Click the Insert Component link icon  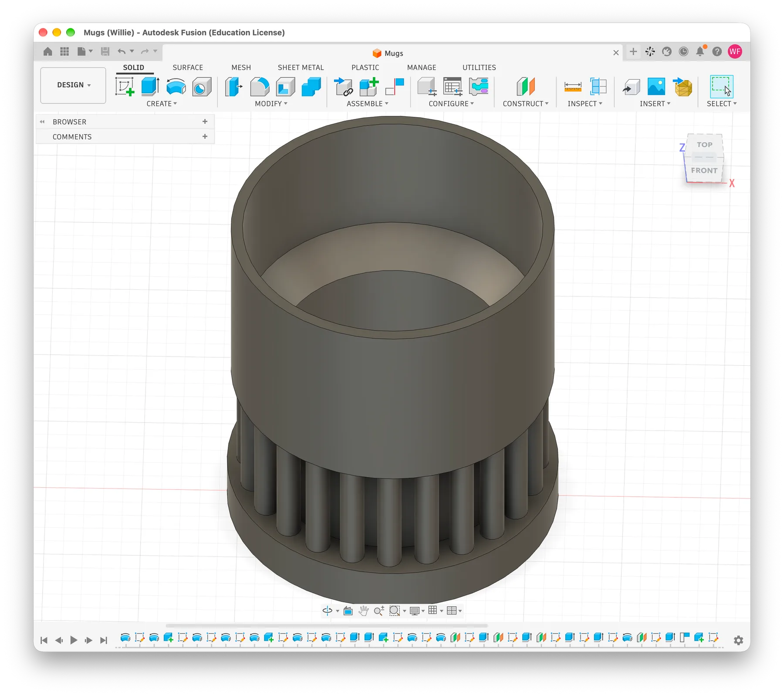(x=343, y=86)
